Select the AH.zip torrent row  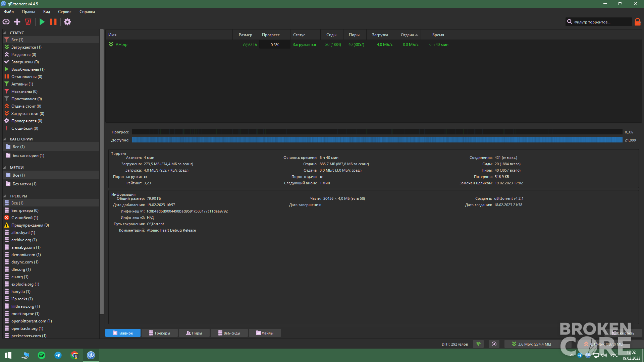[278, 45]
